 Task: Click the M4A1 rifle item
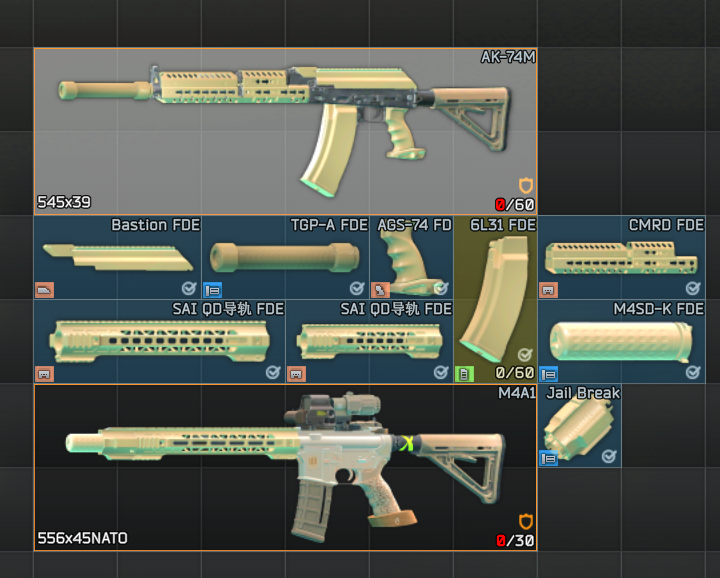coord(285,467)
